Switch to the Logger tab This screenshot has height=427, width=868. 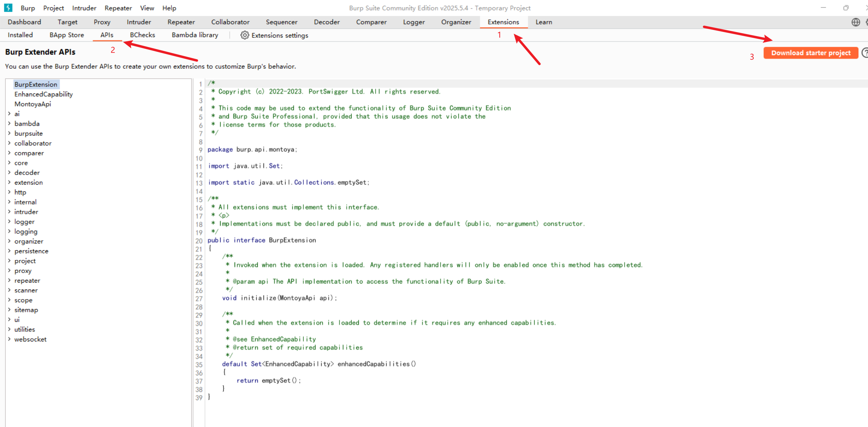click(x=414, y=22)
